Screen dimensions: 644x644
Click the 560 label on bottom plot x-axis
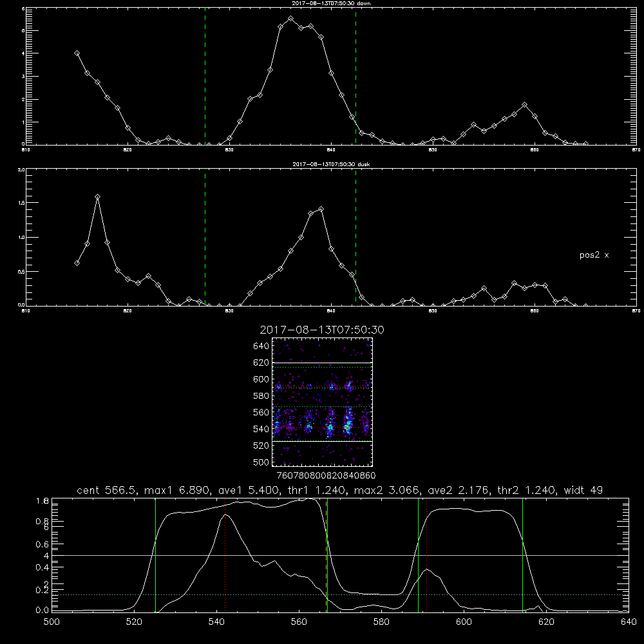(299, 622)
